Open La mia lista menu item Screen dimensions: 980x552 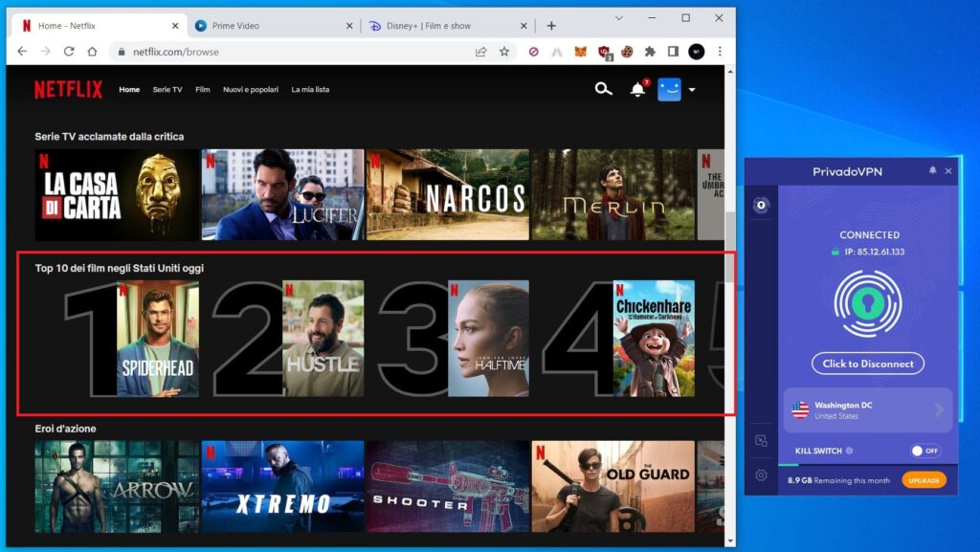click(x=310, y=89)
